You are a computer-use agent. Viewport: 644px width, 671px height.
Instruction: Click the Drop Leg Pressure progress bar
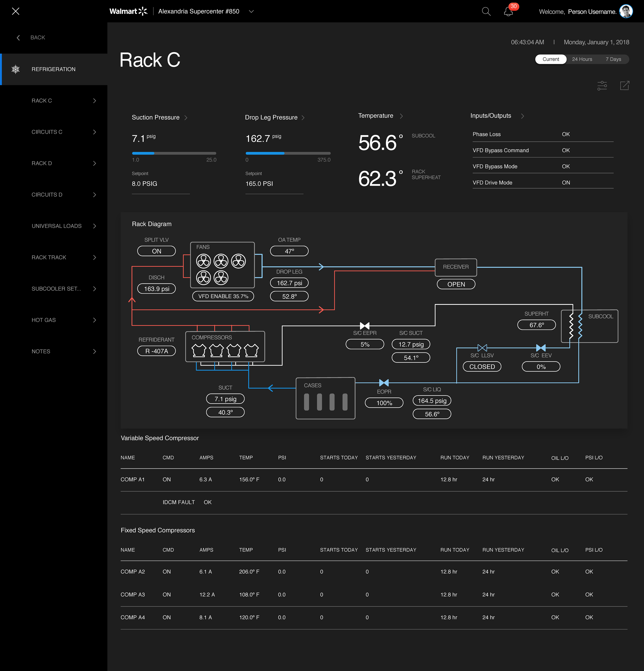(x=288, y=153)
